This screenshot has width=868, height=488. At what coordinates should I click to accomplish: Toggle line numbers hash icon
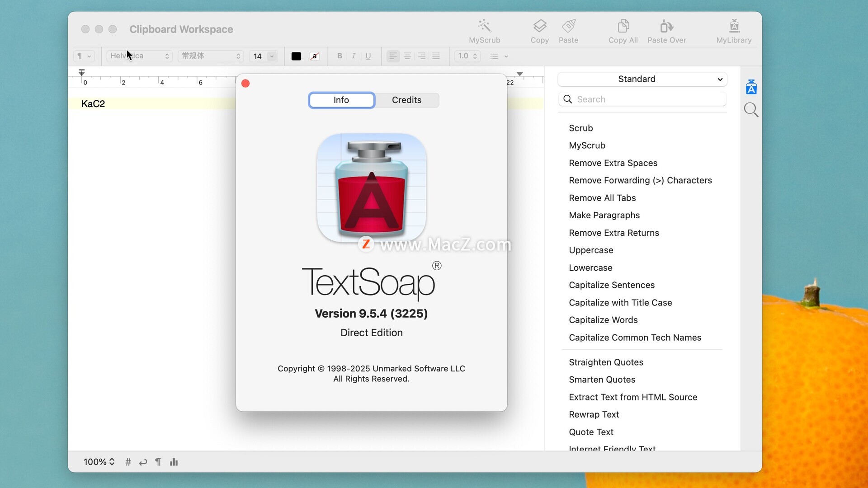(128, 462)
